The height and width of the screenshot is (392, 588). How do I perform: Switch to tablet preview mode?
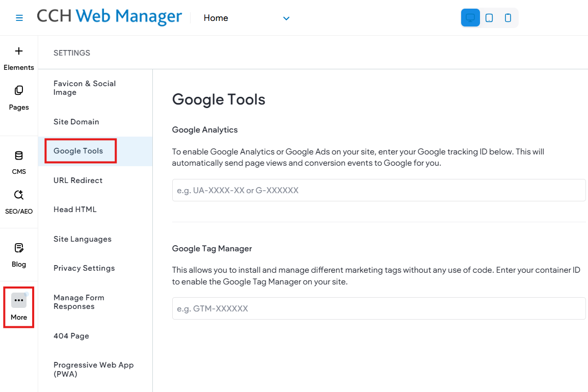(x=489, y=18)
